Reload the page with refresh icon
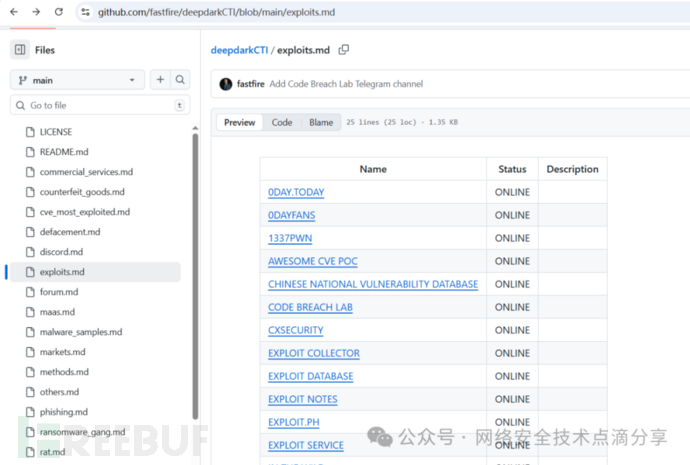The width and height of the screenshot is (690, 465). coord(59,12)
